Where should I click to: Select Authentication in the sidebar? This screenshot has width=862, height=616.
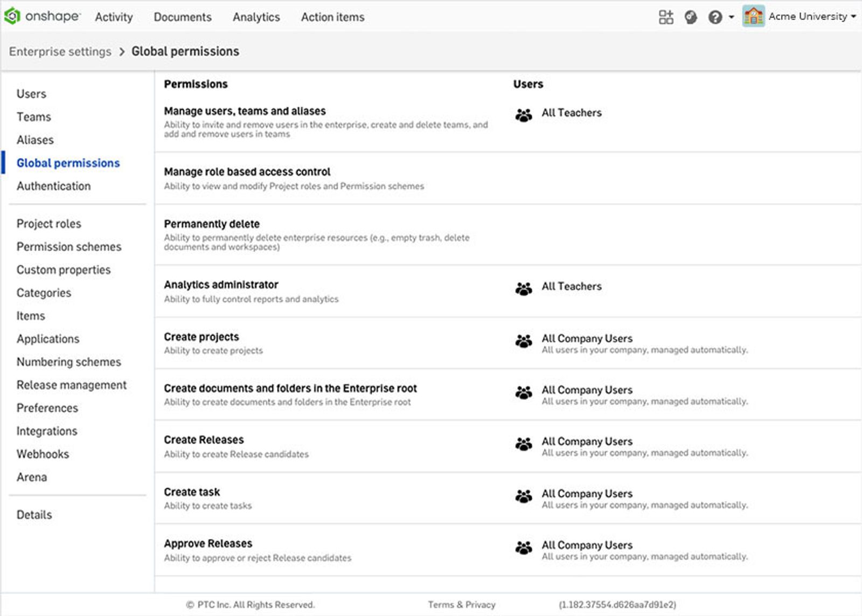pos(53,185)
